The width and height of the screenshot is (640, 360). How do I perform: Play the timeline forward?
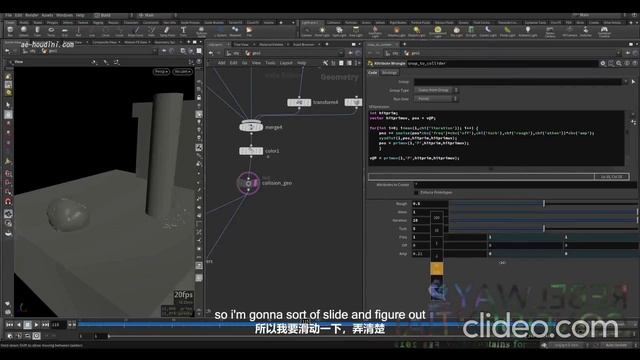36,324
